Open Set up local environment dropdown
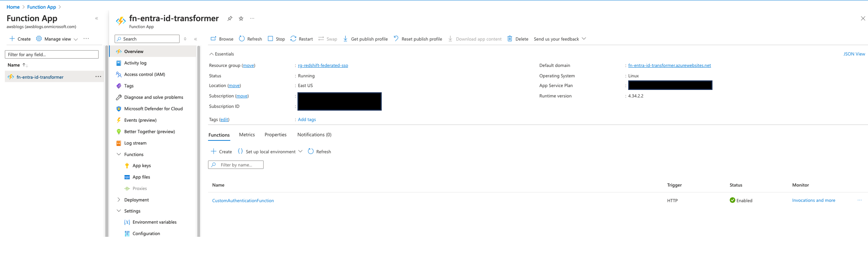 click(270, 152)
